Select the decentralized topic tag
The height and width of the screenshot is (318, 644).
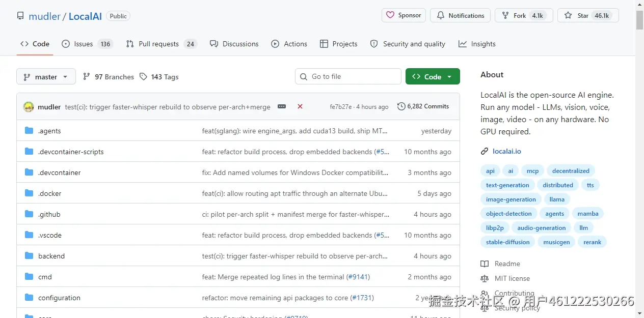571,171
